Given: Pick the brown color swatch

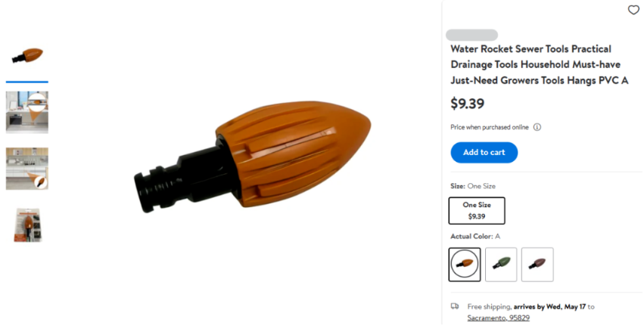Looking at the screenshot, I should pos(537,264).
